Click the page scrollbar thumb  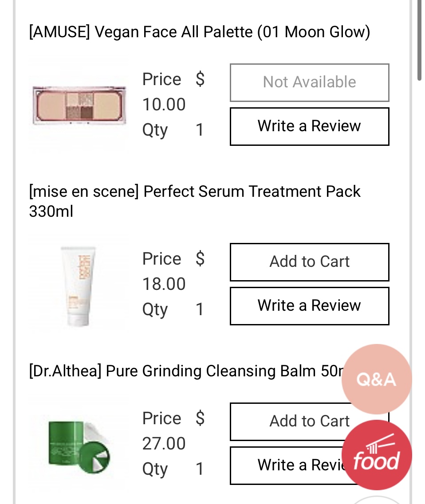pos(419,40)
